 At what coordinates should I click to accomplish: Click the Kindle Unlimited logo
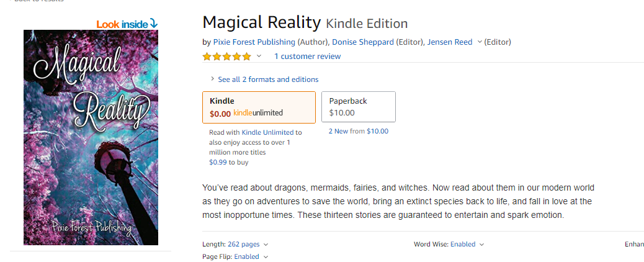pyautogui.click(x=258, y=113)
